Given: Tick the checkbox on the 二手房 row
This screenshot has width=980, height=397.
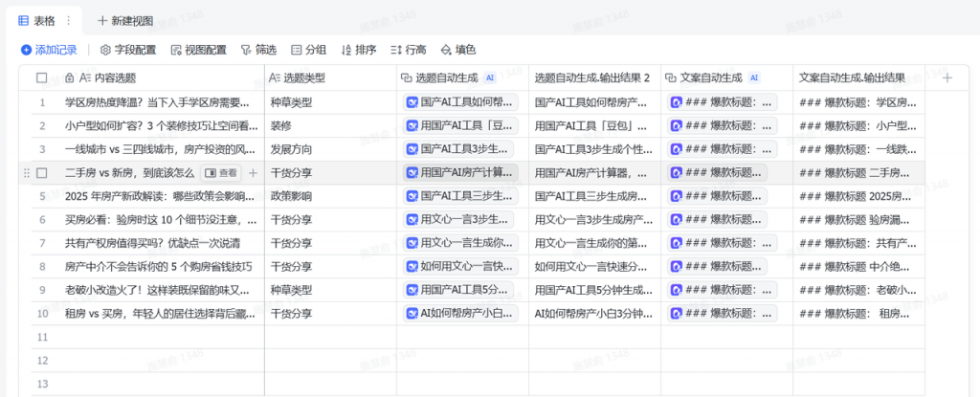Looking at the screenshot, I should tap(42, 173).
